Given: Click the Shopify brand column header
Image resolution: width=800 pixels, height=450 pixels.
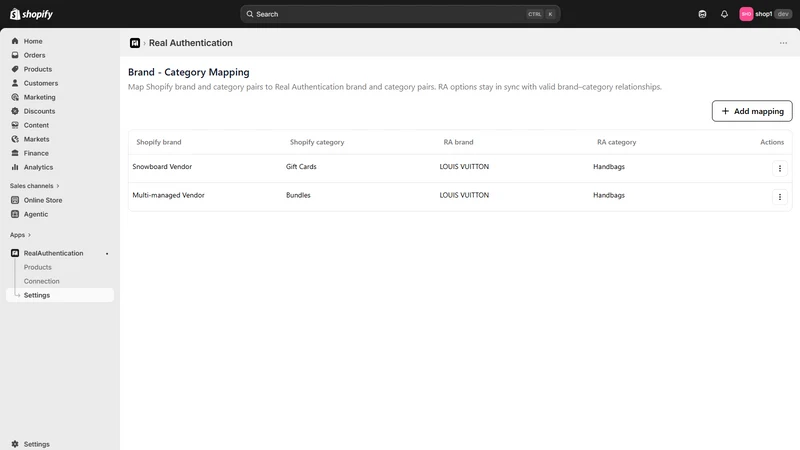Looking at the screenshot, I should pyautogui.click(x=159, y=142).
